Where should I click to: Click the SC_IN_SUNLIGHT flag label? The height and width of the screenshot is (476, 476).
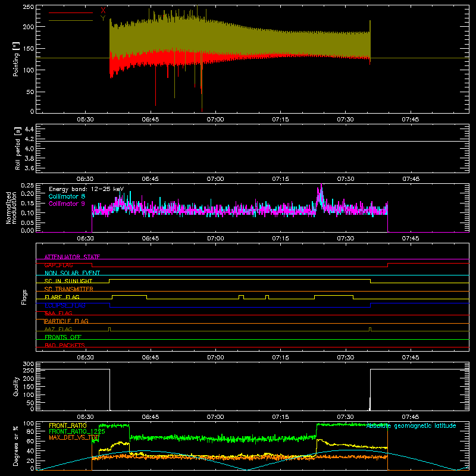68,281
